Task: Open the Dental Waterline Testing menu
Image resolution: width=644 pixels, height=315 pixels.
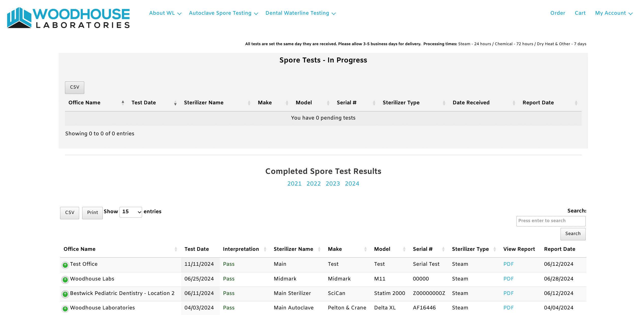Action: pyautogui.click(x=300, y=13)
